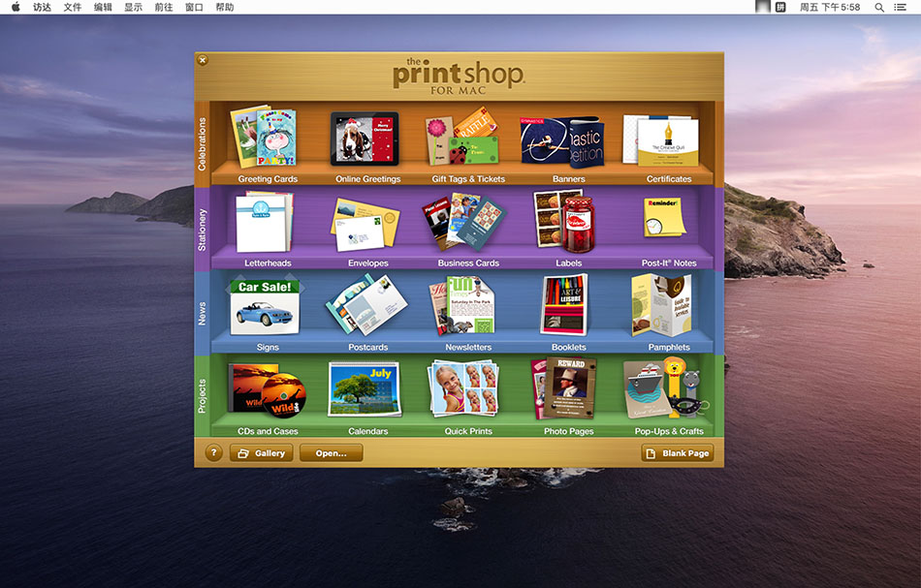Open the Gallery button
The image size is (921, 588).
pos(260,452)
